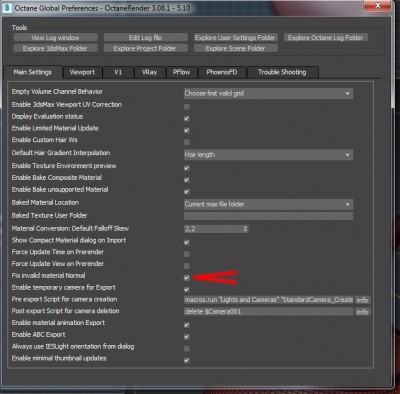Expand the Baked Material Location dropdown
This screenshot has height=394, width=400.
coord(268,204)
